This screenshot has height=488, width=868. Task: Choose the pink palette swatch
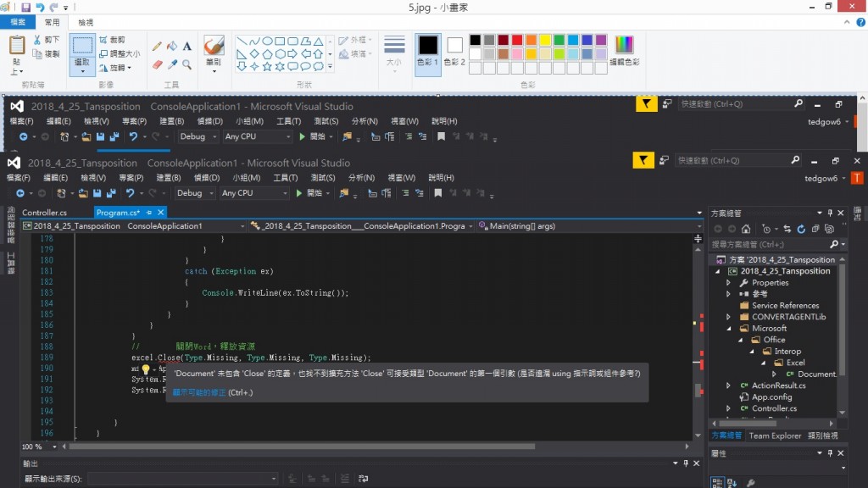[x=517, y=53]
